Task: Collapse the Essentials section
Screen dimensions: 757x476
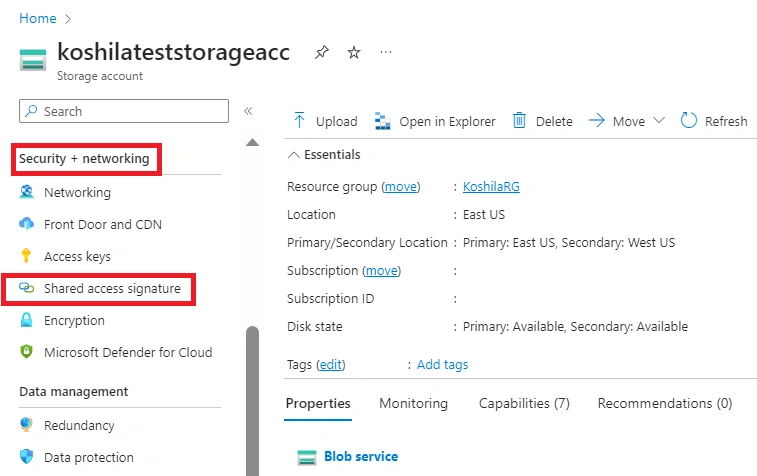Action: [293, 155]
